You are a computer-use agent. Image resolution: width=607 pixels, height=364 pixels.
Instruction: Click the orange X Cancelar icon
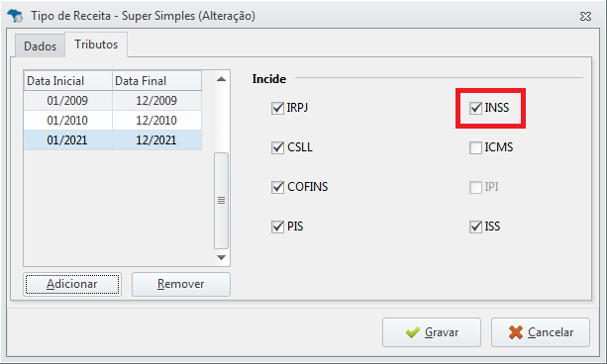[x=516, y=332]
